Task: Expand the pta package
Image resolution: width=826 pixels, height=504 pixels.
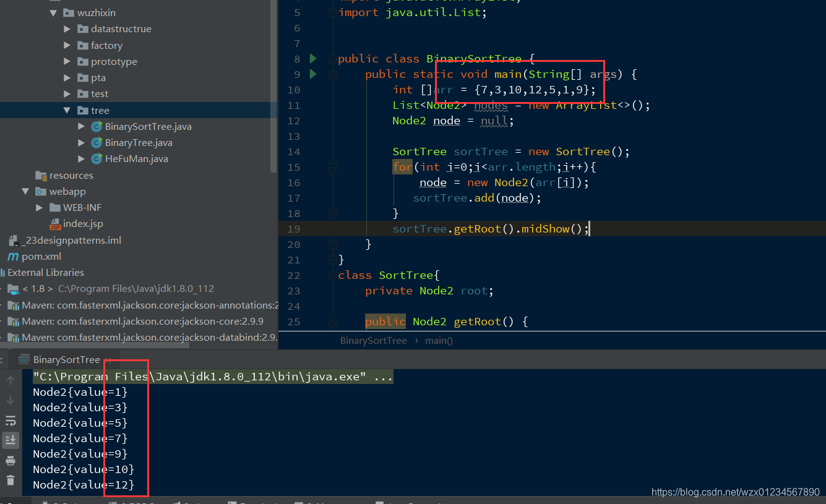Action: tap(67, 78)
